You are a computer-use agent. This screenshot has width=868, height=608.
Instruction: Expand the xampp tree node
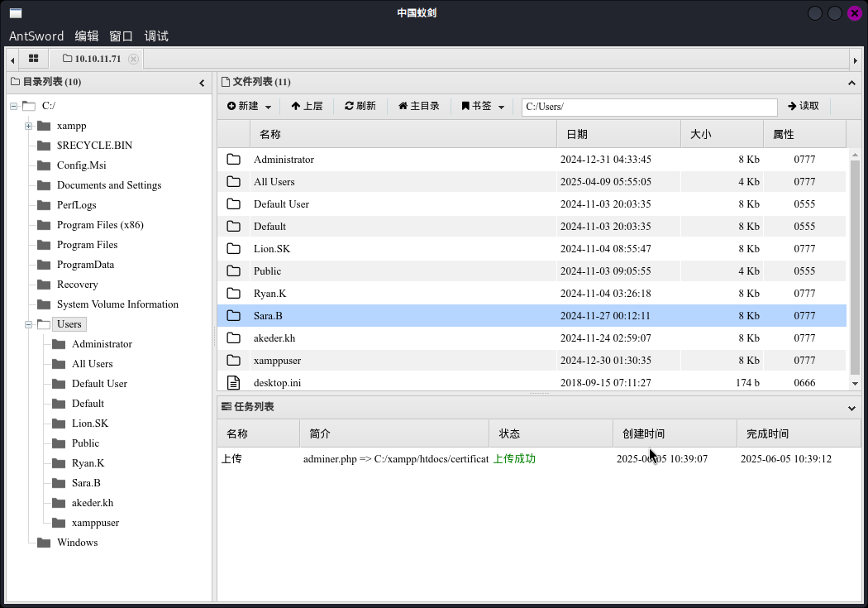(x=28, y=126)
